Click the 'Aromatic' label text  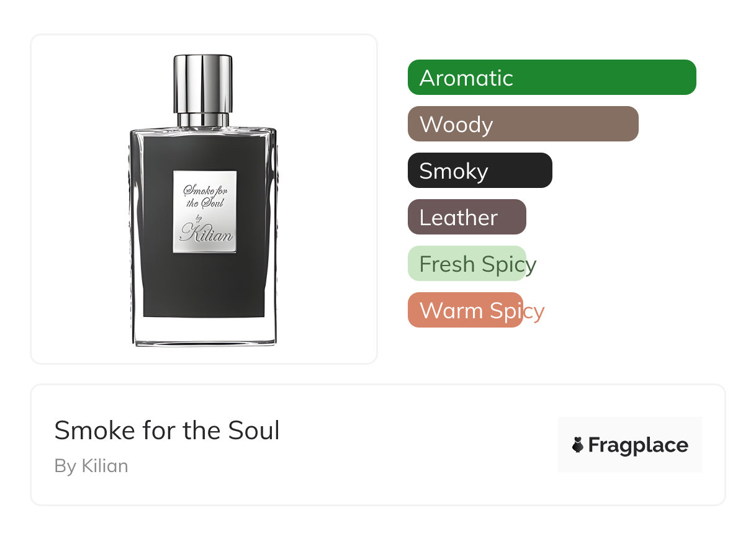466,78
